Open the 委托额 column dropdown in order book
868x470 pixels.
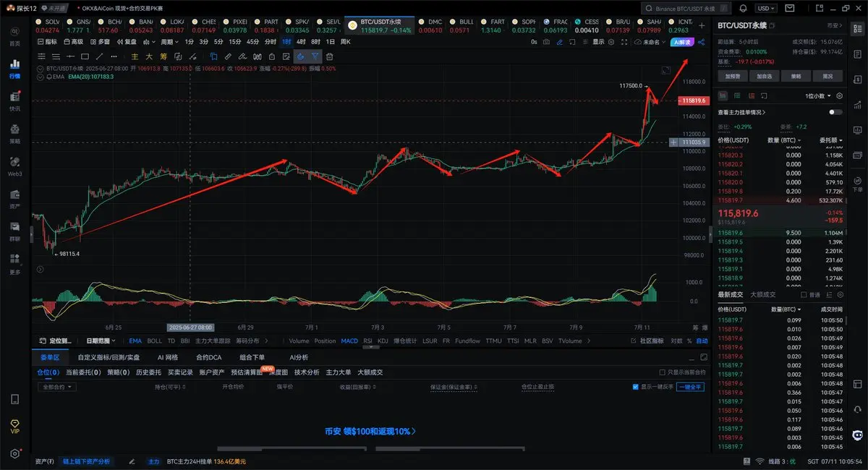point(831,140)
